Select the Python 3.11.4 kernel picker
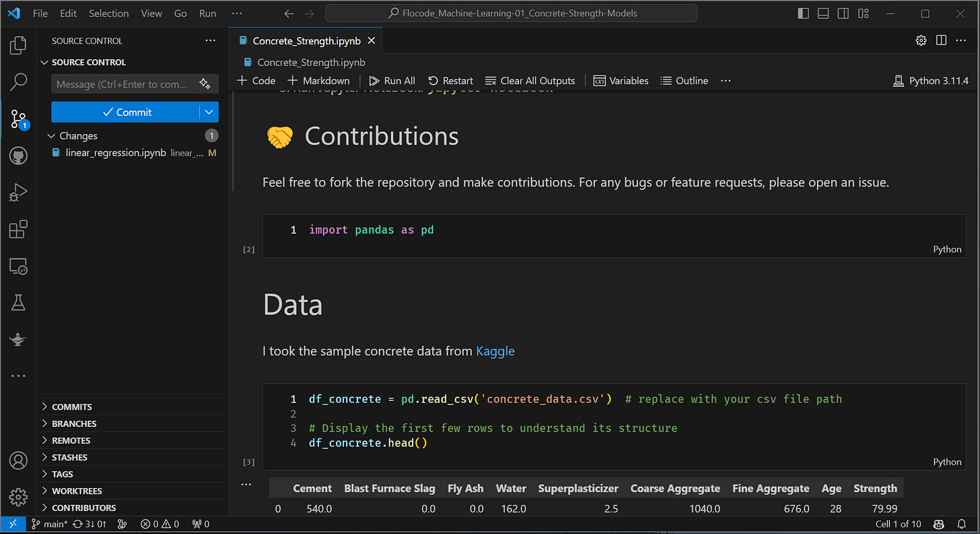 pos(931,81)
